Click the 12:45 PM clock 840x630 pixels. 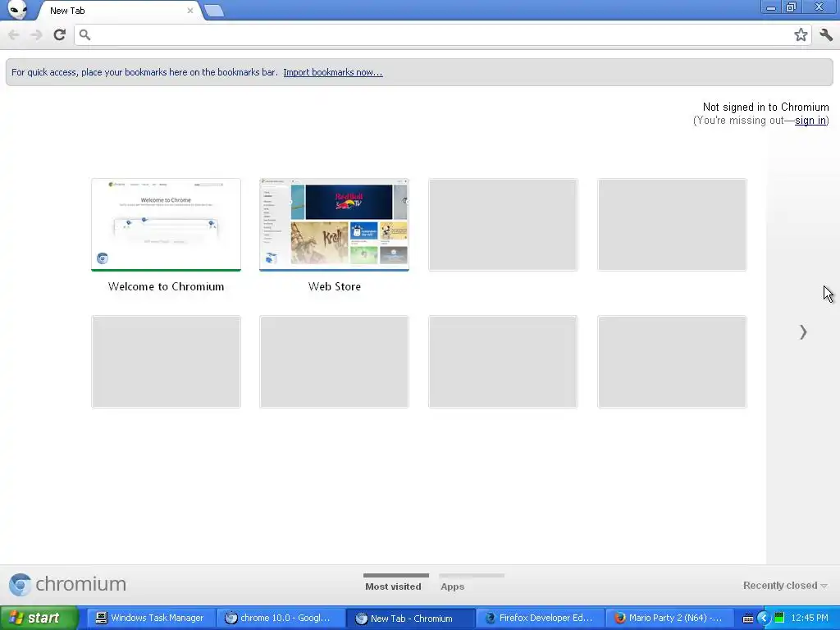coord(810,618)
